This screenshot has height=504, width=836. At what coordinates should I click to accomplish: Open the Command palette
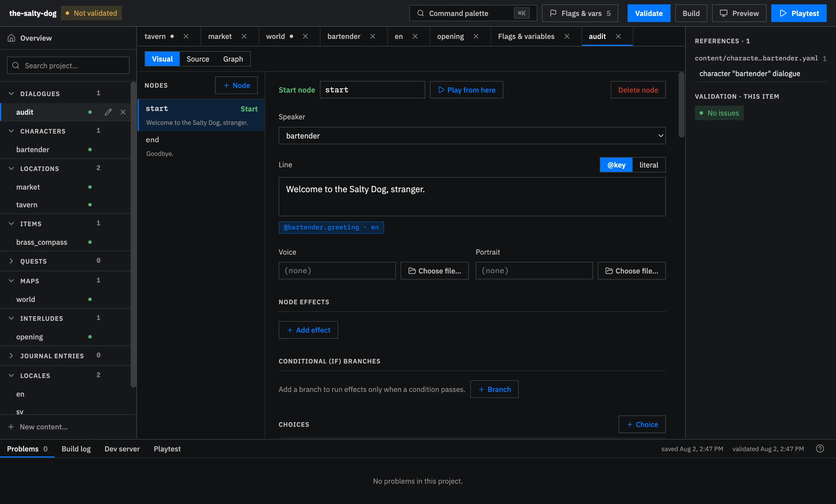click(473, 13)
